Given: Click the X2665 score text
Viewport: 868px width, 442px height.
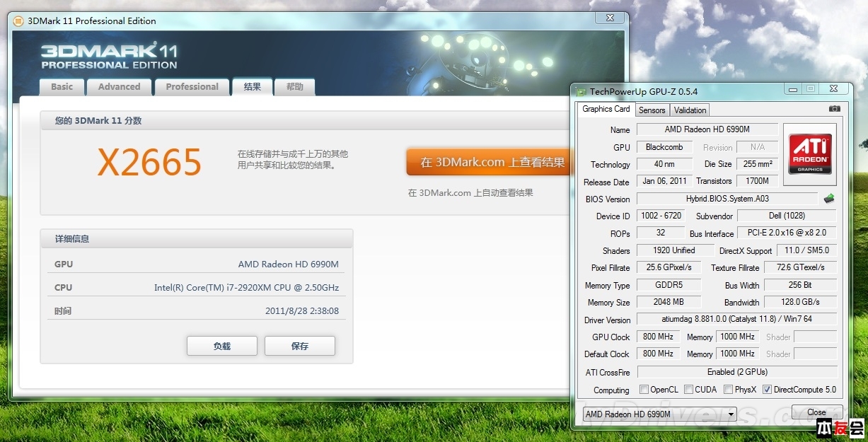Looking at the screenshot, I should 149,163.
